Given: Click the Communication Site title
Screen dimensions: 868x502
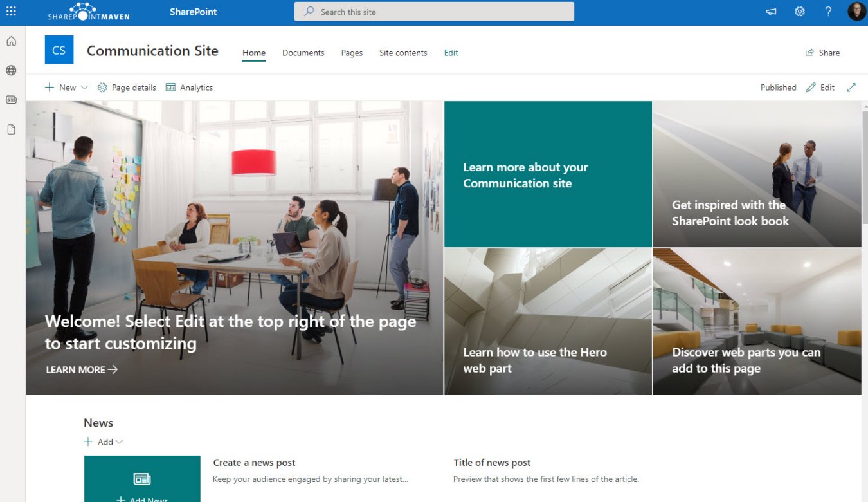Looking at the screenshot, I should point(152,51).
